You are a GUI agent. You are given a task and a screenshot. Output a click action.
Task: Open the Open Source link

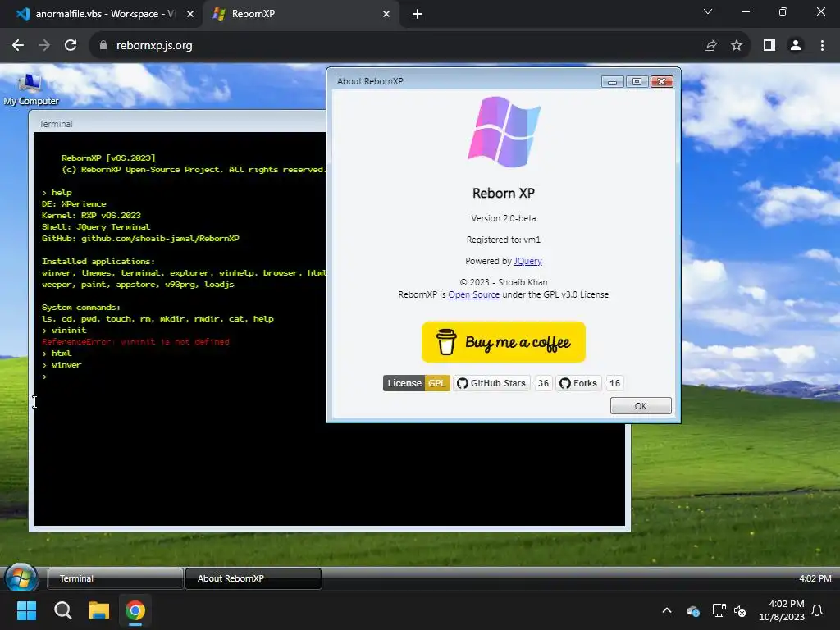(x=473, y=294)
